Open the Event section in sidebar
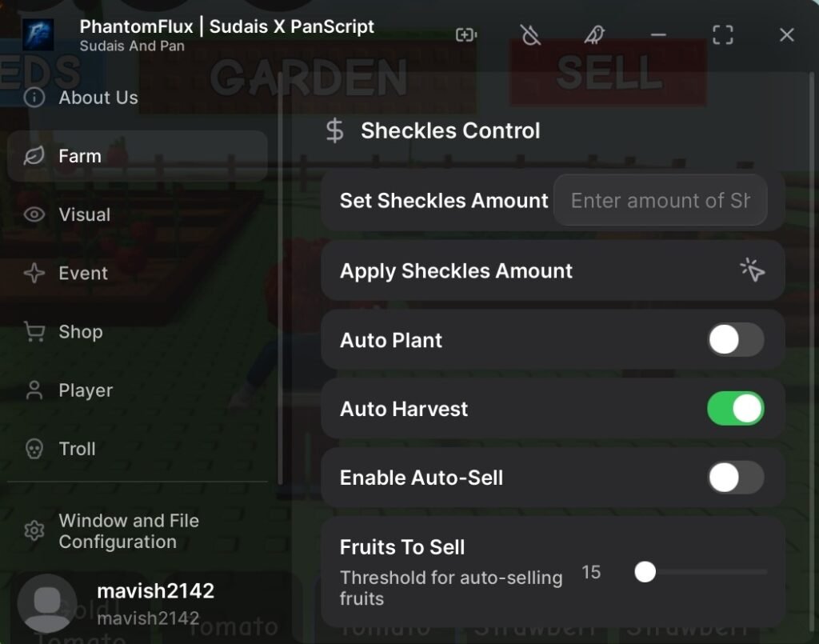The height and width of the screenshot is (644, 819). [x=82, y=273]
